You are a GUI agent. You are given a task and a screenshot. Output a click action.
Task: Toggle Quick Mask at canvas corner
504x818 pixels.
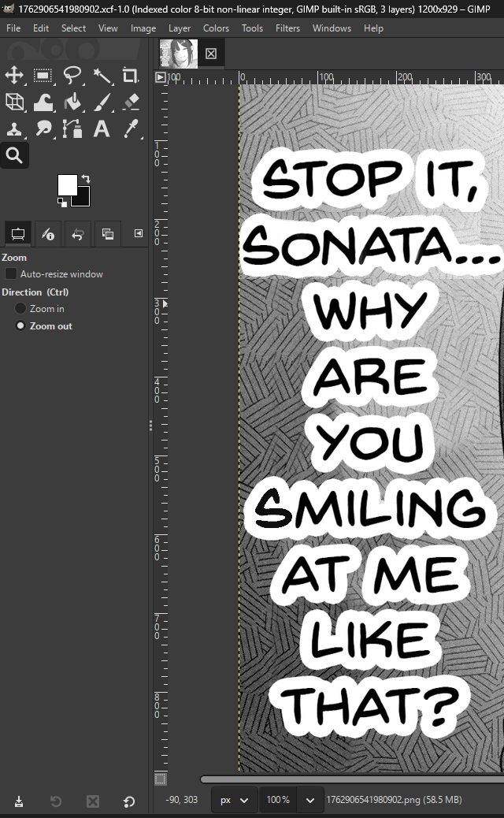pos(161,779)
